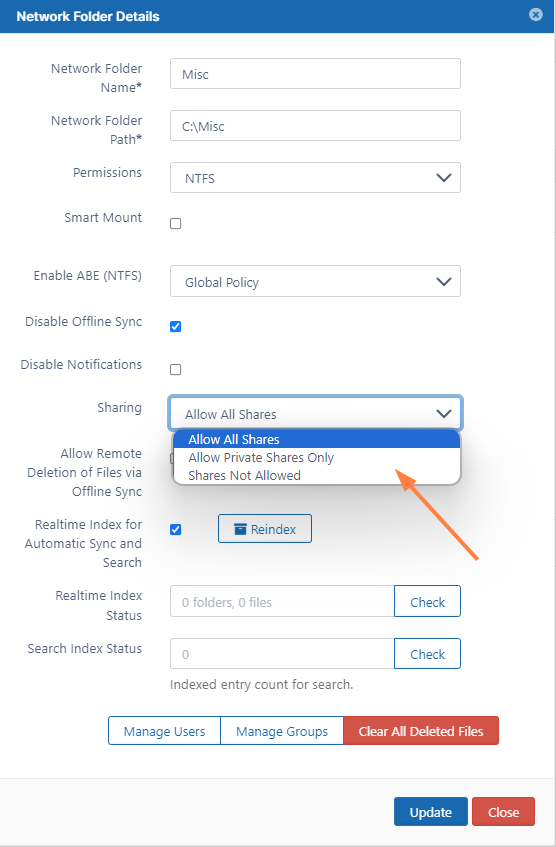This screenshot has width=556, height=847.
Task: Click the Manage Groups button
Action: pos(282,731)
